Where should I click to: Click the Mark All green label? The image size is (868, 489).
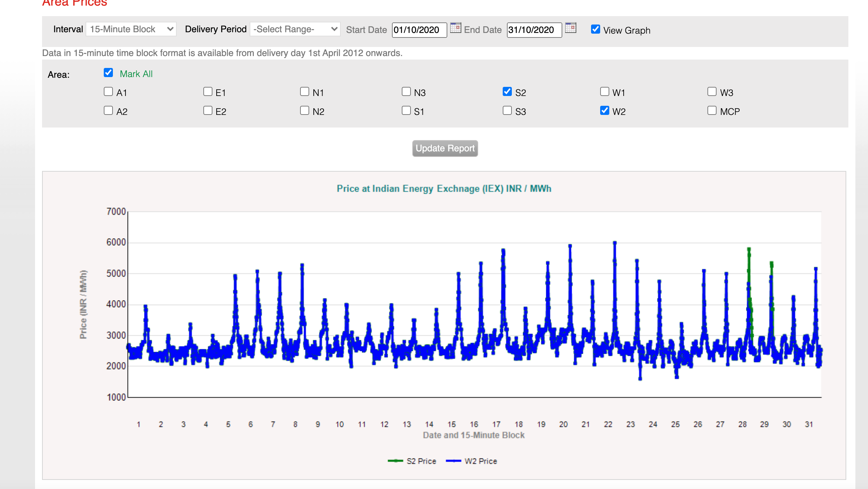point(136,74)
